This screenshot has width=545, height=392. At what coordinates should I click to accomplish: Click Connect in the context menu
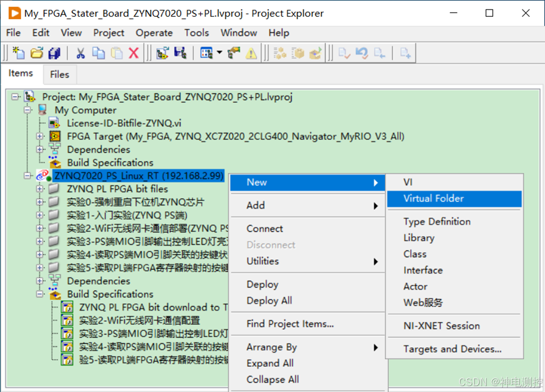(307, 228)
